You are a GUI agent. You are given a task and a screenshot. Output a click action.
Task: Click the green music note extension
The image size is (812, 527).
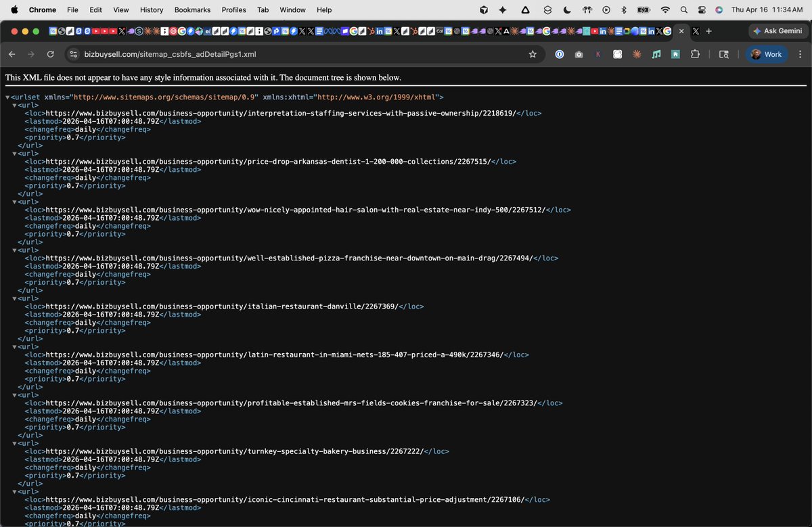click(656, 54)
